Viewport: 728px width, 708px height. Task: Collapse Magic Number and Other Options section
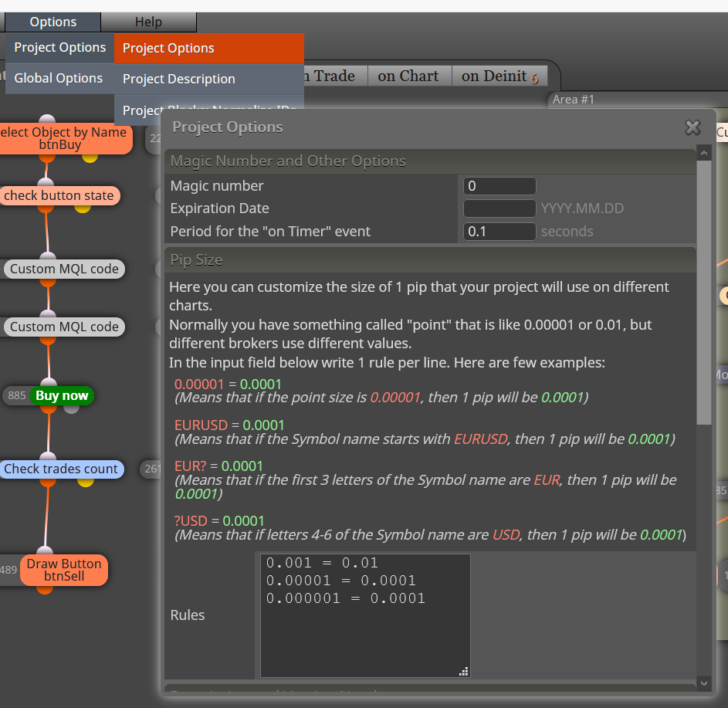pos(430,161)
